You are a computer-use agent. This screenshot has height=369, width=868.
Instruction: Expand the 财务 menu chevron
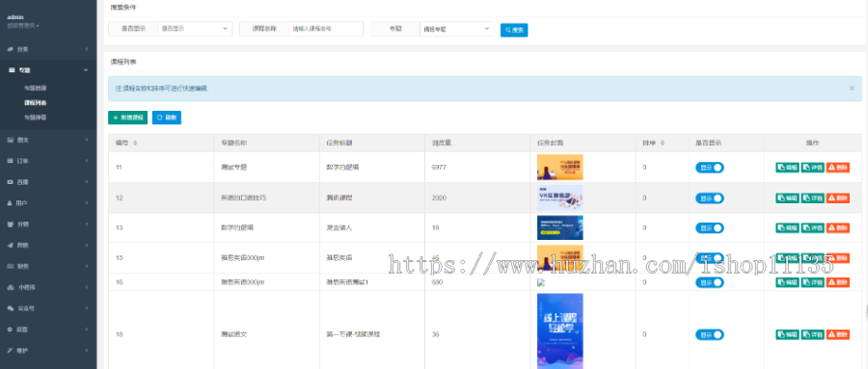coord(87,266)
